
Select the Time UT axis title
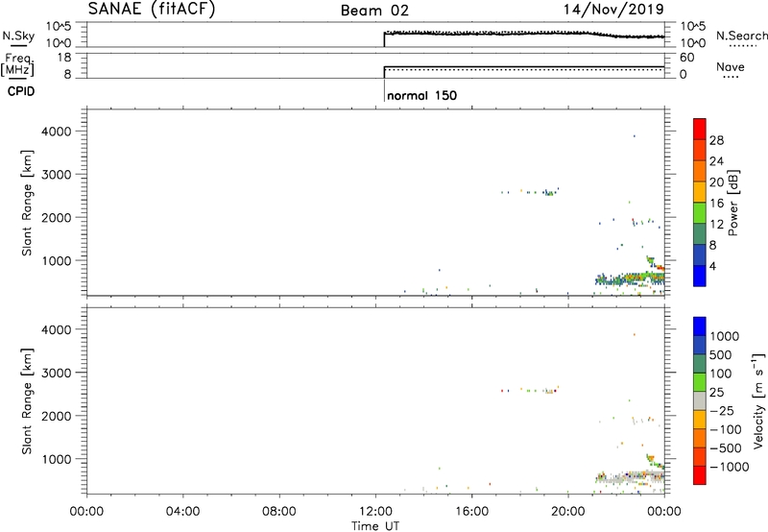[375, 526]
